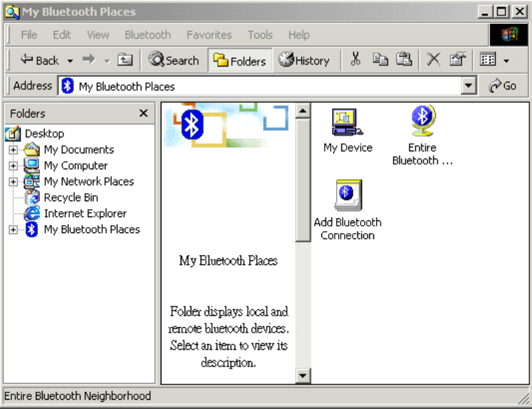Click the Search toolbar button
The height and width of the screenshot is (409, 532).
coord(174,60)
